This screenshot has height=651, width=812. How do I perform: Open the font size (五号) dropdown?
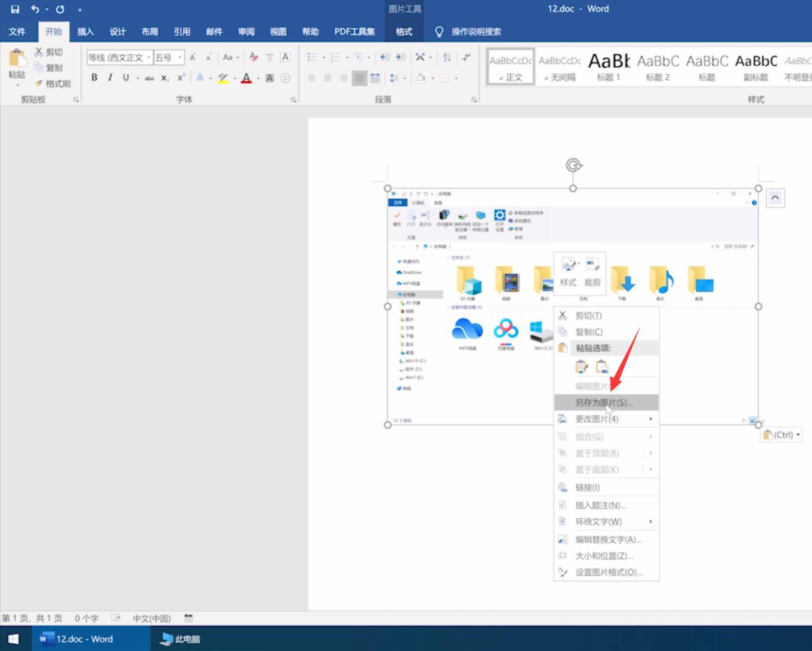[x=180, y=57]
